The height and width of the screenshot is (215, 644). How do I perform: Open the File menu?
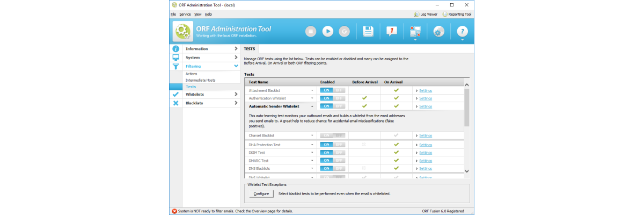pos(173,14)
